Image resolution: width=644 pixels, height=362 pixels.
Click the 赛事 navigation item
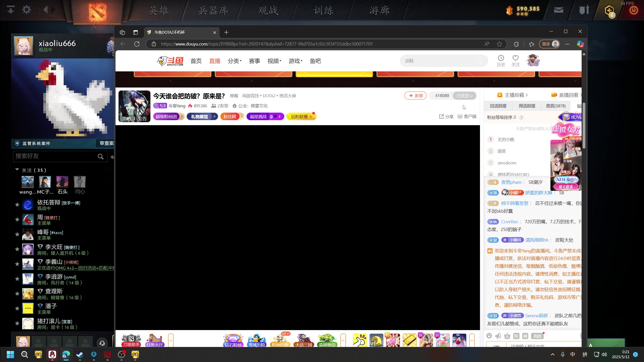(254, 61)
